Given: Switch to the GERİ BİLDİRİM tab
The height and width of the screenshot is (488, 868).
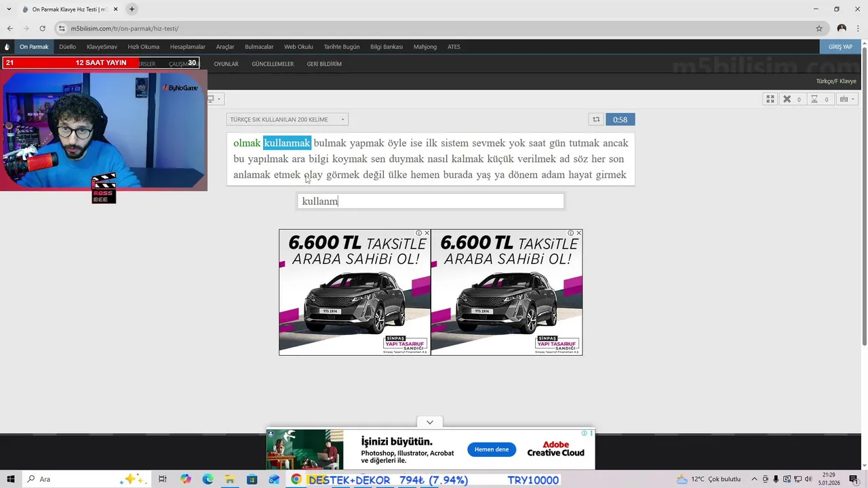Looking at the screenshot, I should (324, 64).
